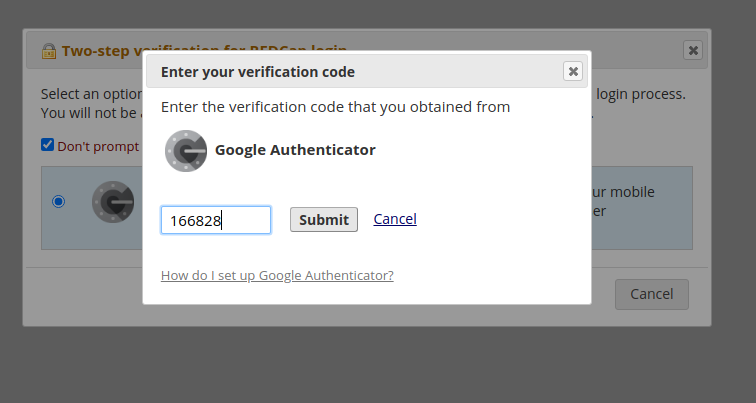
Task: Uncheck the "Don't prompt" checkbox
Action: [47, 145]
